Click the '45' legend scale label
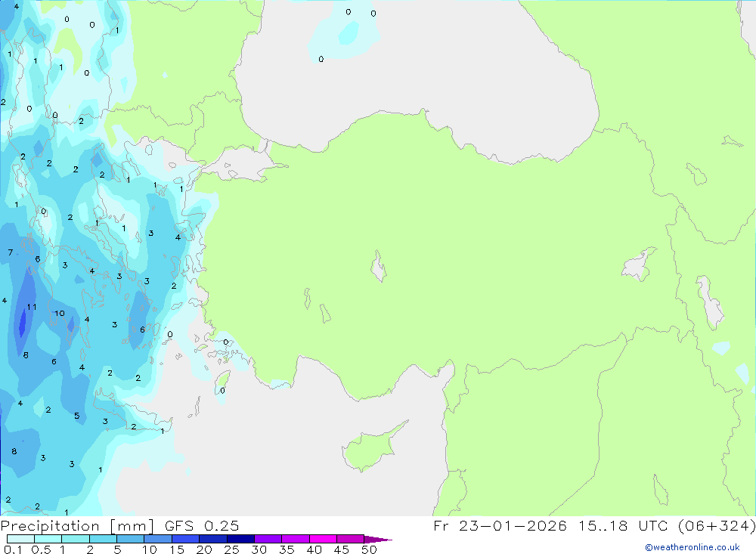The height and width of the screenshot is (554, 756). coord(342,549)
